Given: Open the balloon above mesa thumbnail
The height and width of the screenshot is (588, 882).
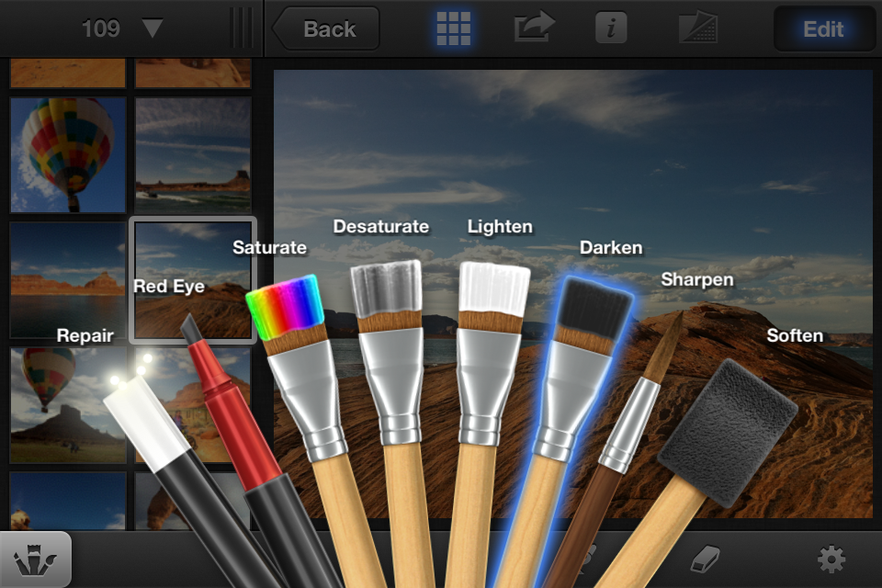Looking at the screenshot, I should [x=68, y=405].
